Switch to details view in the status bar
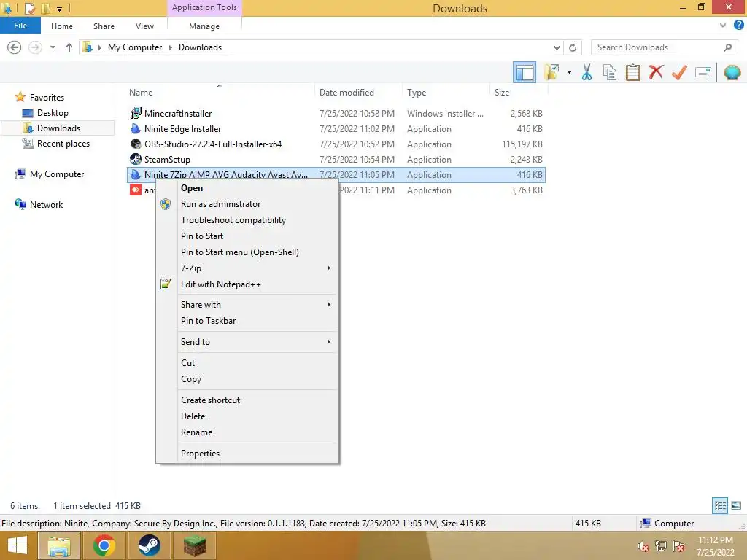The width and height of the screenshot is (747, 560). (720, 505)
